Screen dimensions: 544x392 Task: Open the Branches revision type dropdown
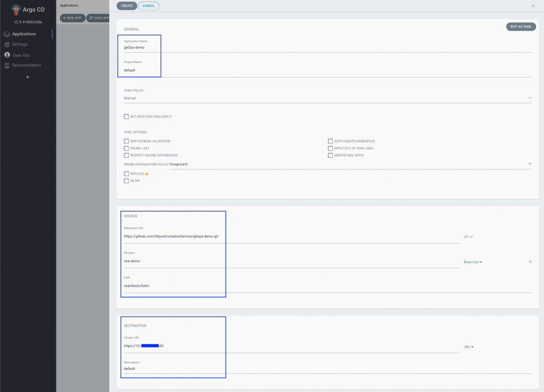click(x=473, y=262)
